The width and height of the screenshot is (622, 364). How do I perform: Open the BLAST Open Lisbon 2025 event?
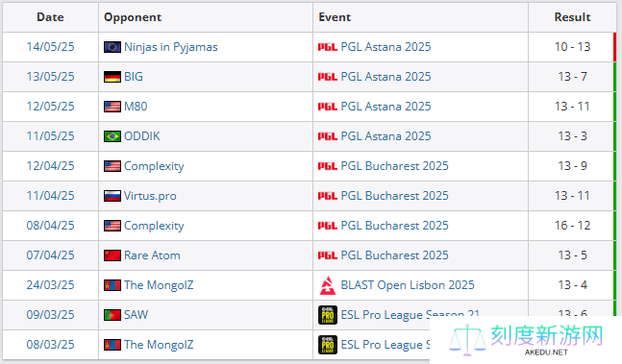(408, 285)
